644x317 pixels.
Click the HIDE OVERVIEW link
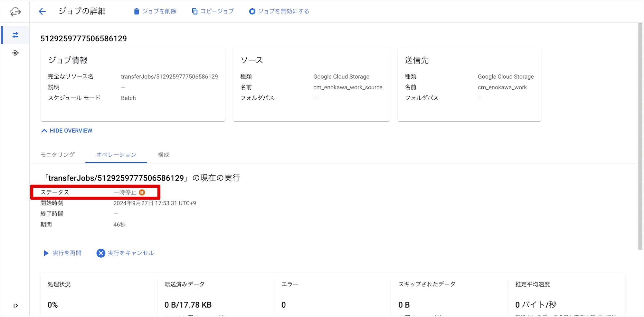click(67, 131)
